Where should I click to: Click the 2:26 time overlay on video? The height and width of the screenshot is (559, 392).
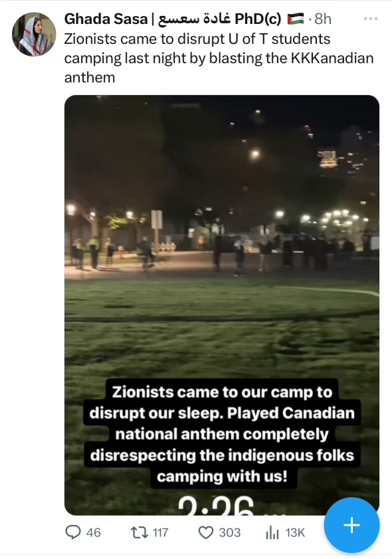(216, 505)
